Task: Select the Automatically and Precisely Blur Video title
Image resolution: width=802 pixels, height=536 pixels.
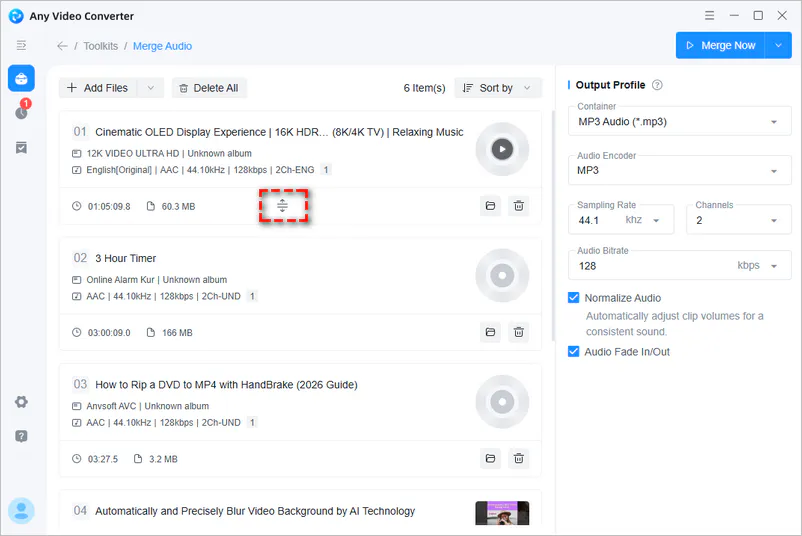Action: [255, 511]
